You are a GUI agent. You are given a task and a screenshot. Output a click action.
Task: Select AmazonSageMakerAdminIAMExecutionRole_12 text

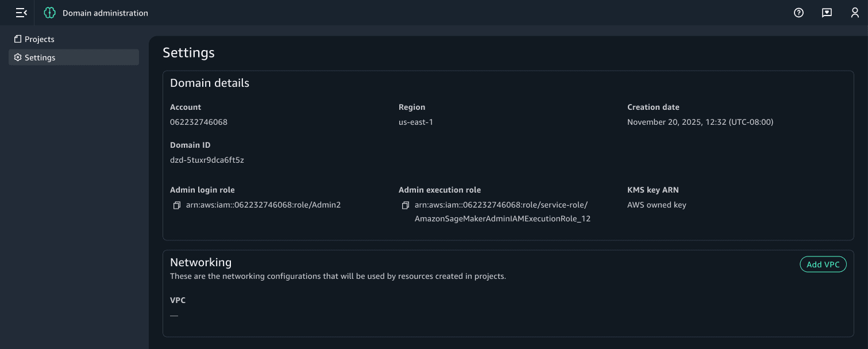pos(503,218)
